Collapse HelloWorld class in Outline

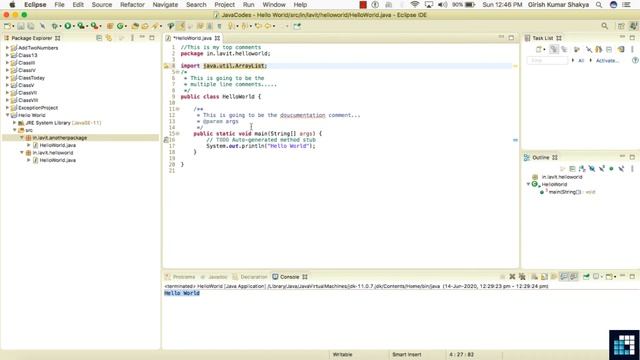coord(528,184)
